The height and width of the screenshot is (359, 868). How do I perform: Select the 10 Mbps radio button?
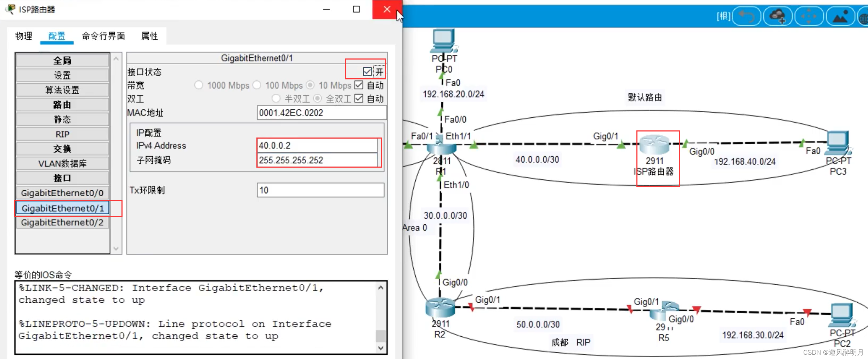[x=310, y=85]
